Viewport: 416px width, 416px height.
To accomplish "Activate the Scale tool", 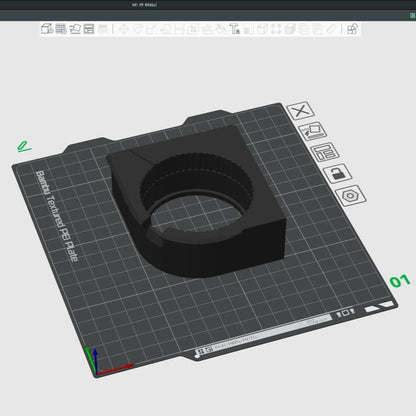I will [x=151, y=29].
